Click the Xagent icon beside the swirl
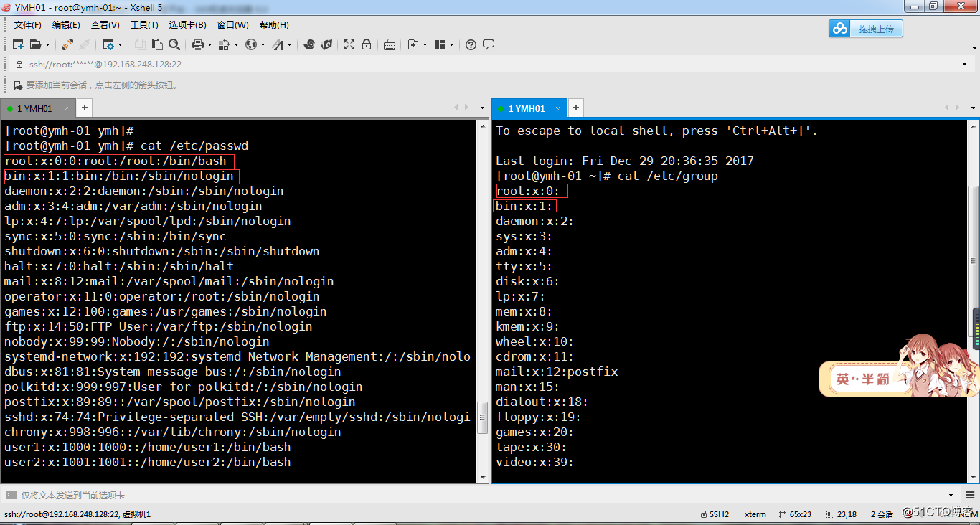980x525 pixels. pyautogui.click(x=326, y=44)
